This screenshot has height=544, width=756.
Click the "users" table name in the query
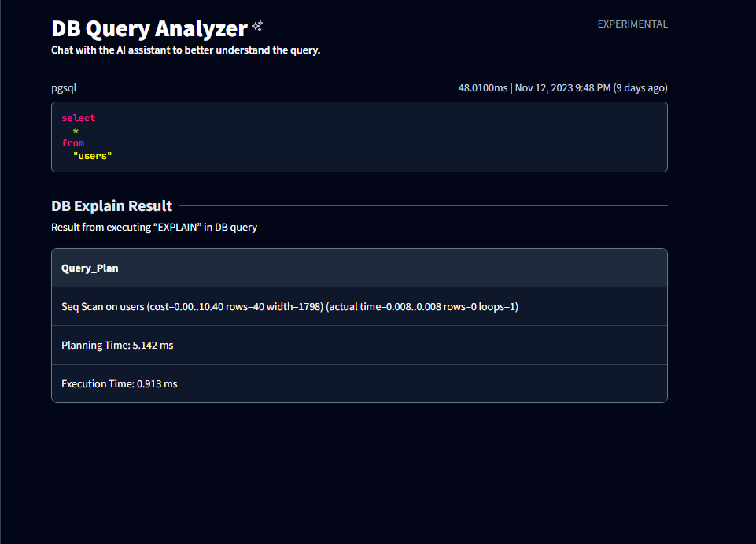(x=92, y=155)
